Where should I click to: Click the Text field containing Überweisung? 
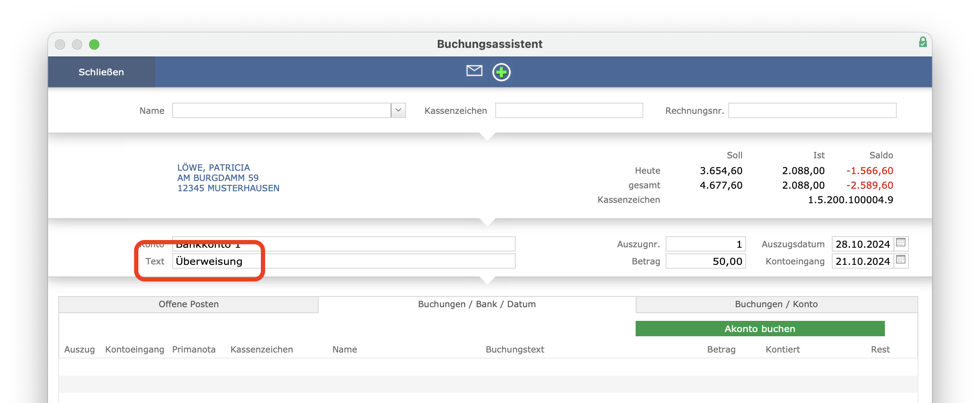point(344,261)
